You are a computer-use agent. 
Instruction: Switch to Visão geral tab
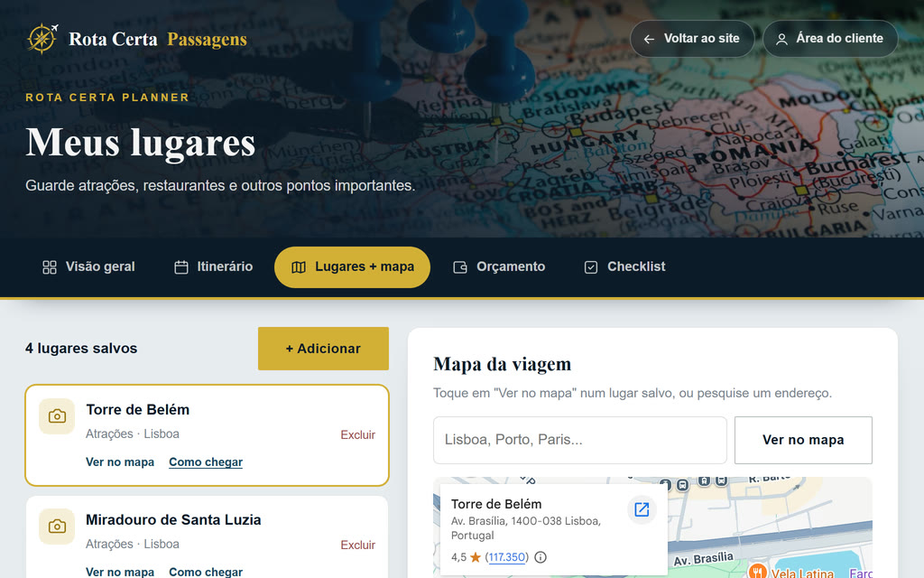click(x=89, y=267)
